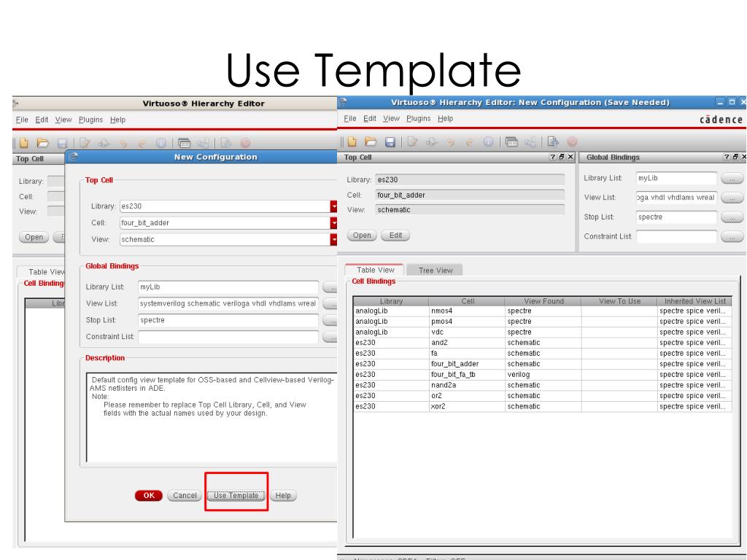The height and width of the screenshot is (560, 747).
Task: Click the View To Use column header
Action: [619, 301]
